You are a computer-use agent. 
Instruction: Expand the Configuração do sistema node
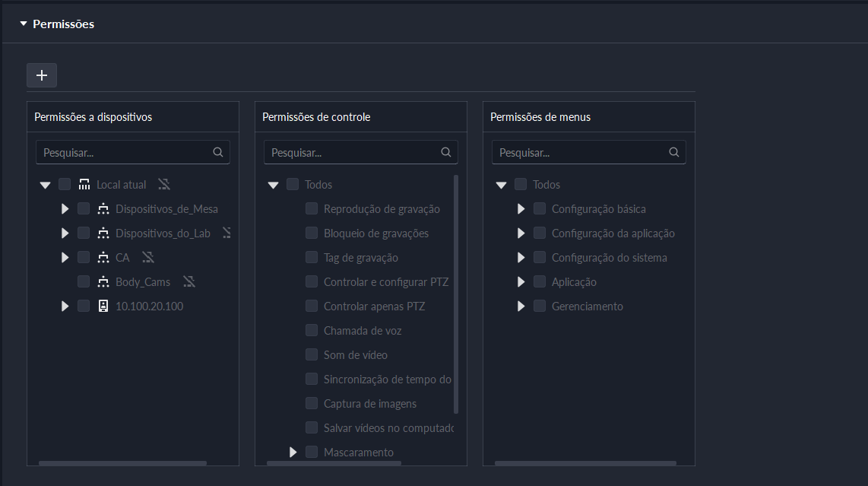coord(521,258)
